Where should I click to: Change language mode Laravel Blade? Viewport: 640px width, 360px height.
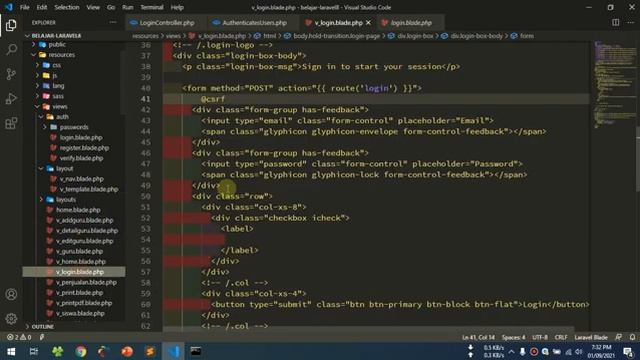point(591,337)
